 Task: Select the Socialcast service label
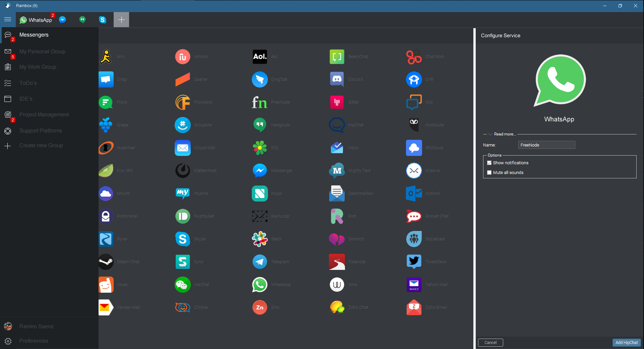(x=435, y=239)
